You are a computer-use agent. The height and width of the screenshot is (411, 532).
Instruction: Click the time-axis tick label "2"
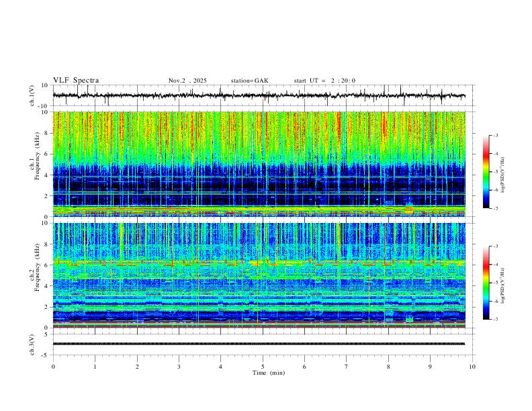pyautogui.click(x=137, y=367)
